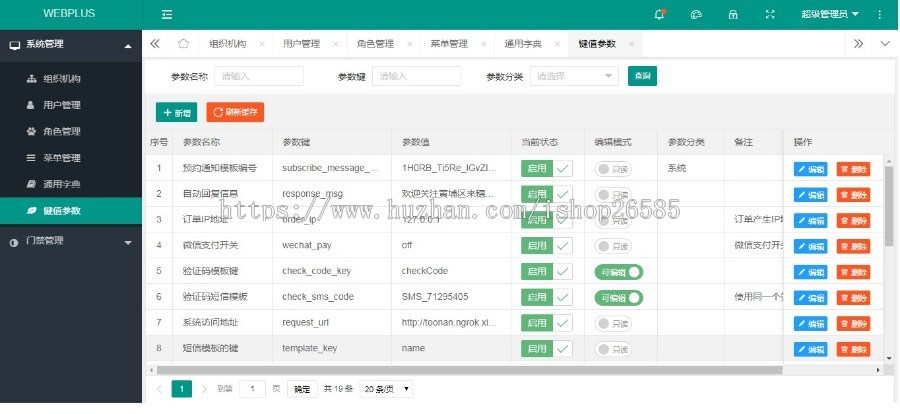900x414 pixels.
Task: Open 用户管理 in the sidebar
Action: [x=62, y=104]
